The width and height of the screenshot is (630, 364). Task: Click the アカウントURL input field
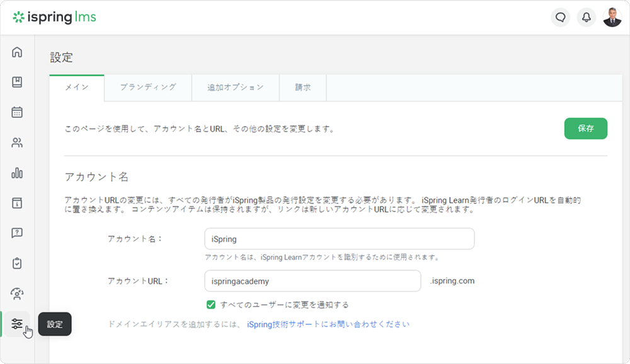(x=312, y=281)
